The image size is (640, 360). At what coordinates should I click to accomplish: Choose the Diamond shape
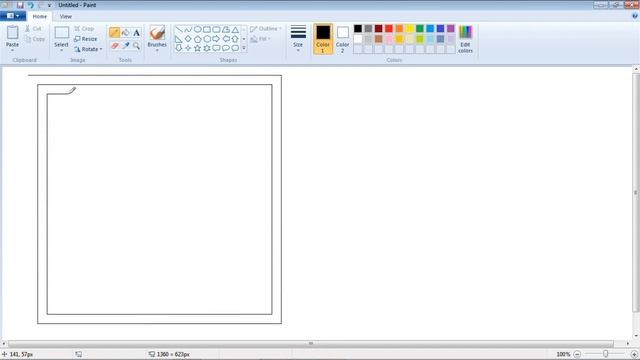(188, 39)
